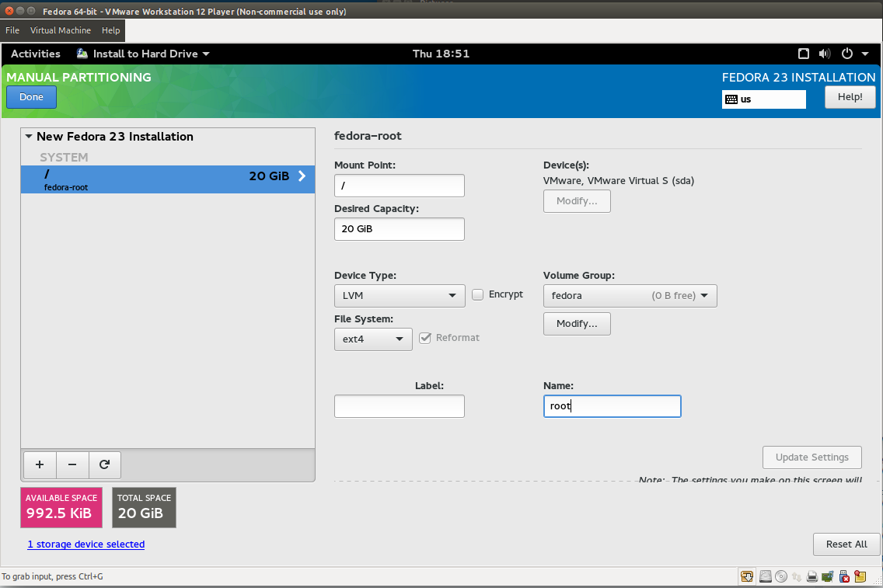883x588 pixels.
Task: Add a new mount point with plus button
Action: (x=40, y=464)
